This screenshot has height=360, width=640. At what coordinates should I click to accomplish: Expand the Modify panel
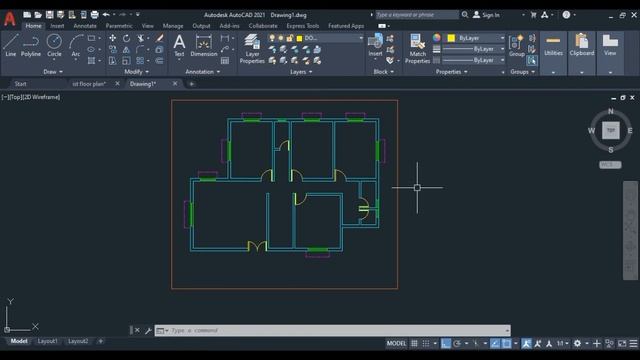137,72
